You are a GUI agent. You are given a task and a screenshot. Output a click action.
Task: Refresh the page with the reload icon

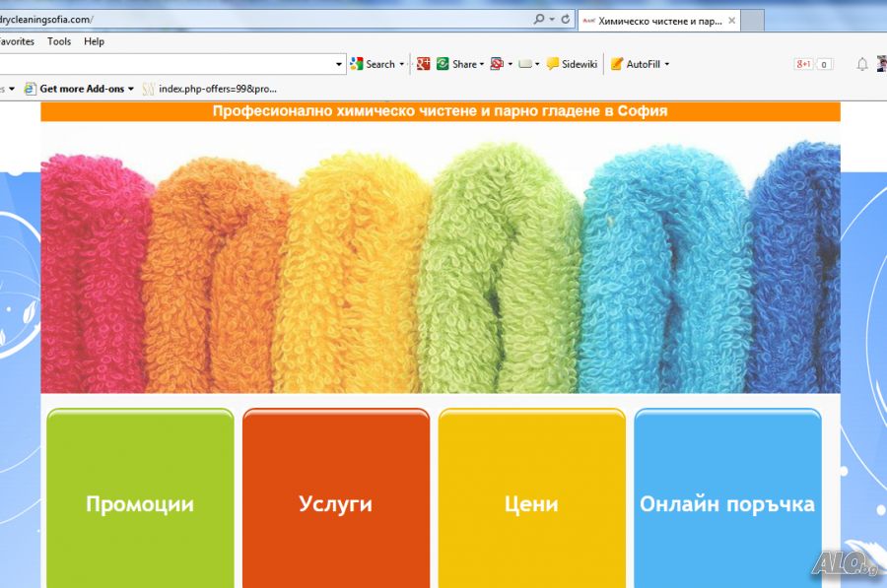tap(565, 20)
